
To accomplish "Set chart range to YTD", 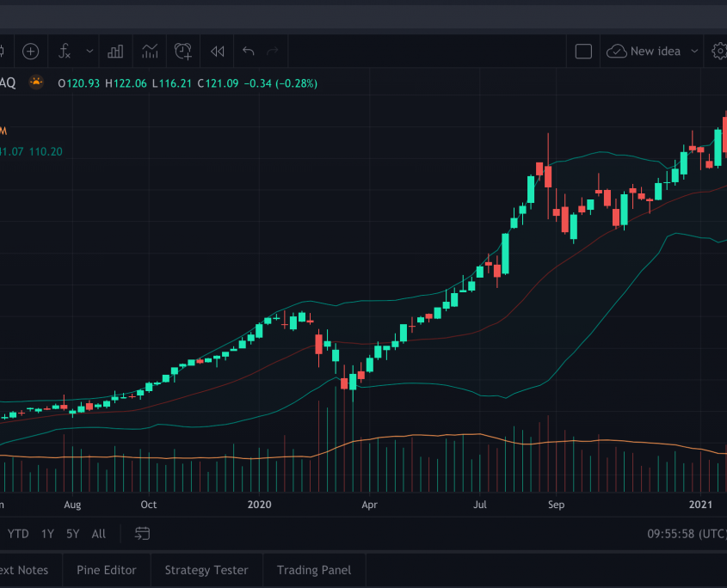I will click(18, 534).
